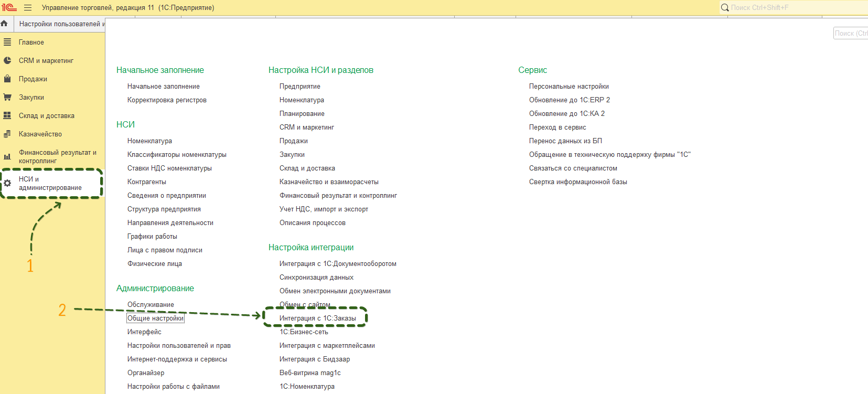Open Финансовый результат и контроллинг settings link
This screenshot has height=394, width=868.
tap(338, 195)
